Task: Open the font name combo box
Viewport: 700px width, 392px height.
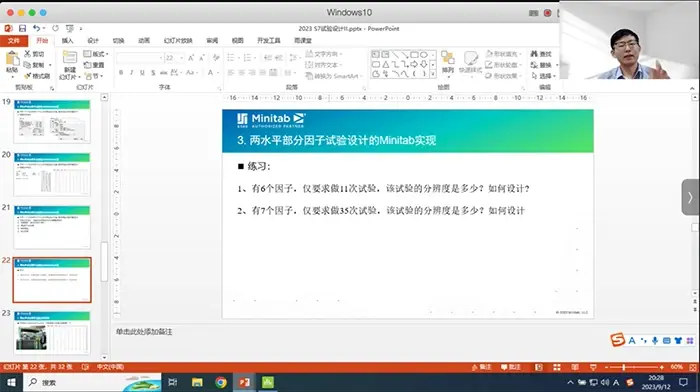Action: click(x=140, y=58)
